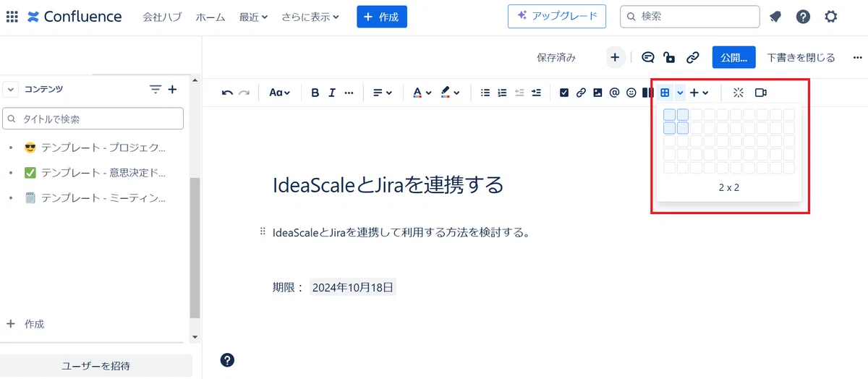Click 下書きを閉じる
Image resolution: width=868 pixels, height=379 pixels.
801,57
